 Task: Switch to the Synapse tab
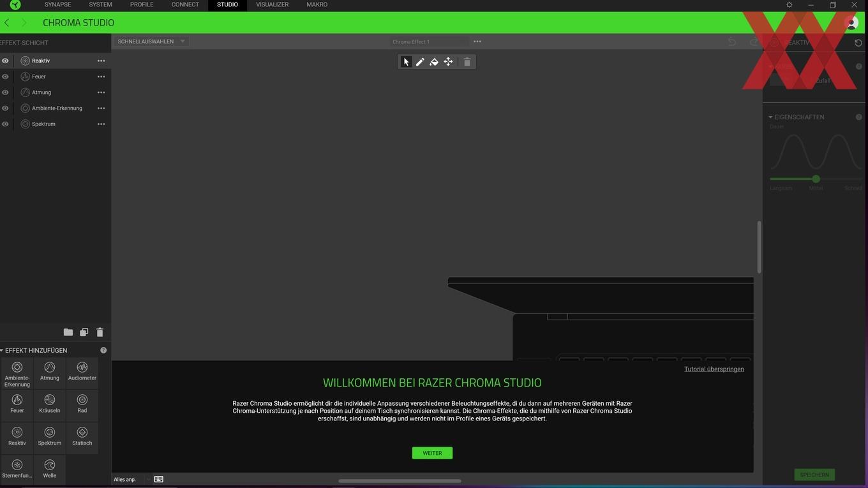58,4
